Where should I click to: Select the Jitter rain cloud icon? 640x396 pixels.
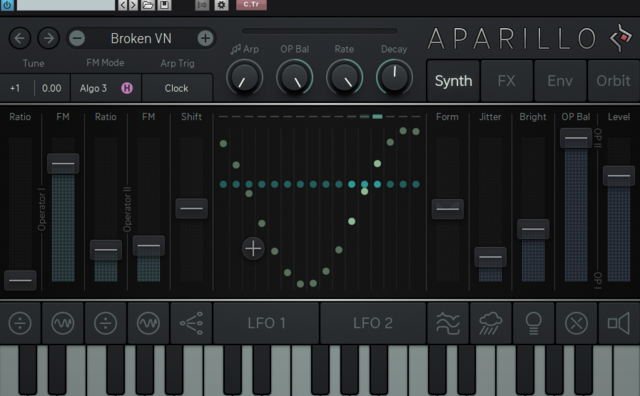pos(490,323)
